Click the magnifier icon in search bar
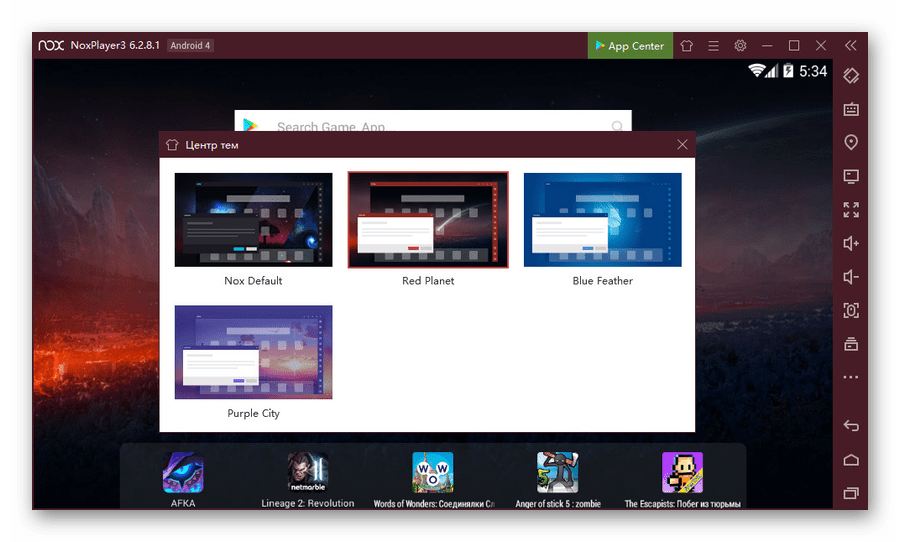The width and height of the screenshot is (900, 542). click(617, 125)
